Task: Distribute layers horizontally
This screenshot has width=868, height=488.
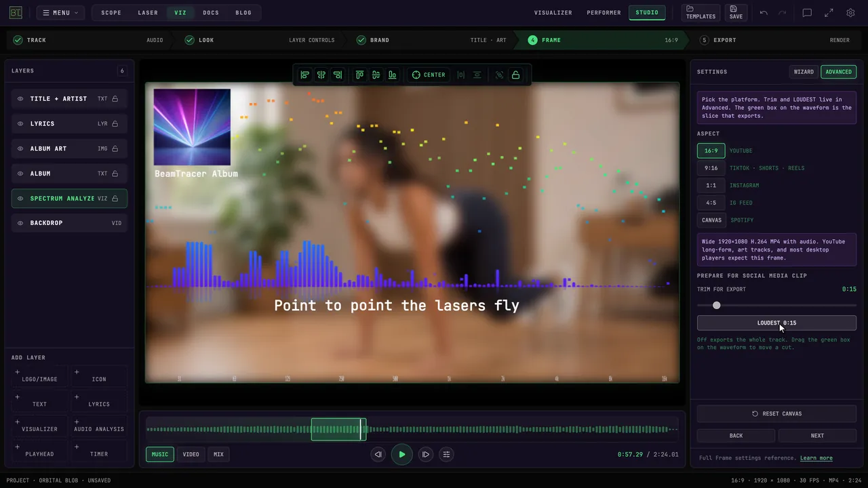Action: point(461,75)
